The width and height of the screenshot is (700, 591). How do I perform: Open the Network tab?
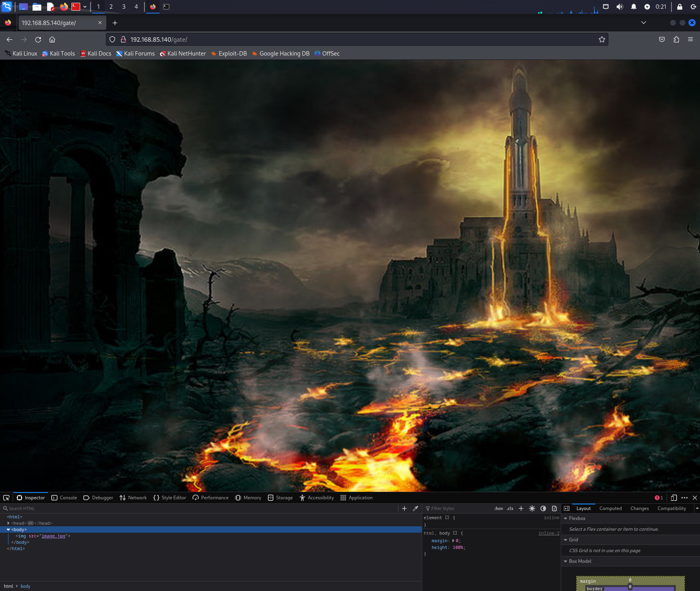pyautogui.click(x=133, y=498)
